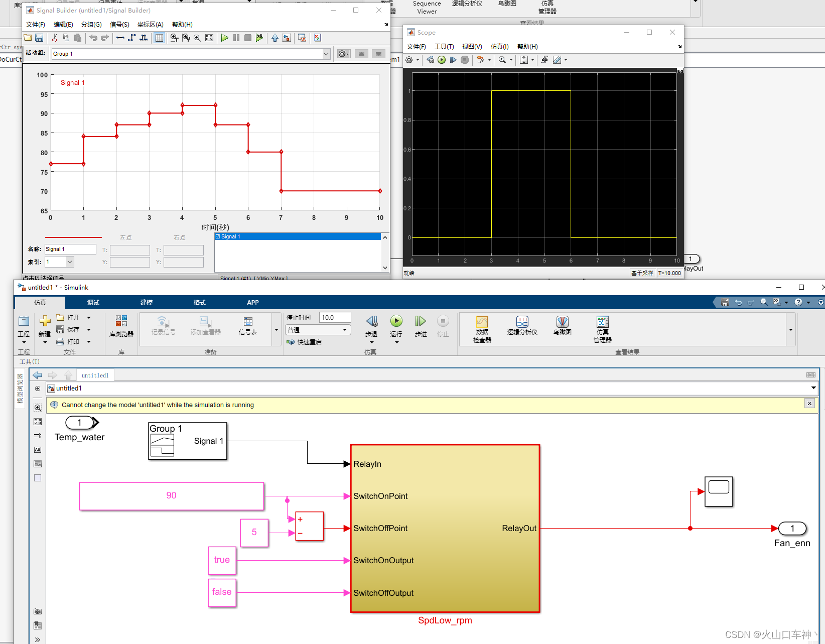Click the 步退 step back button
Viewport: 825px width, 644px height.
click(x=371, y=326)
